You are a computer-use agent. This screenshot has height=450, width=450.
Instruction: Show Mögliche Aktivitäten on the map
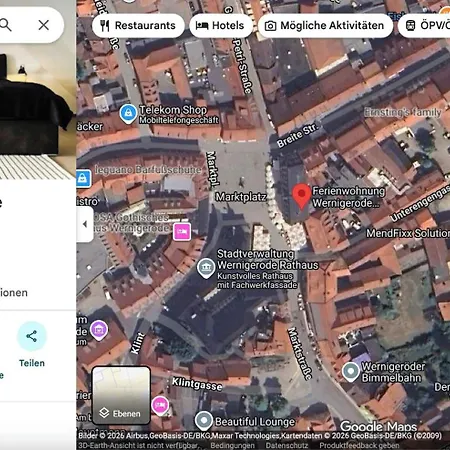click(x=325, y=26)
